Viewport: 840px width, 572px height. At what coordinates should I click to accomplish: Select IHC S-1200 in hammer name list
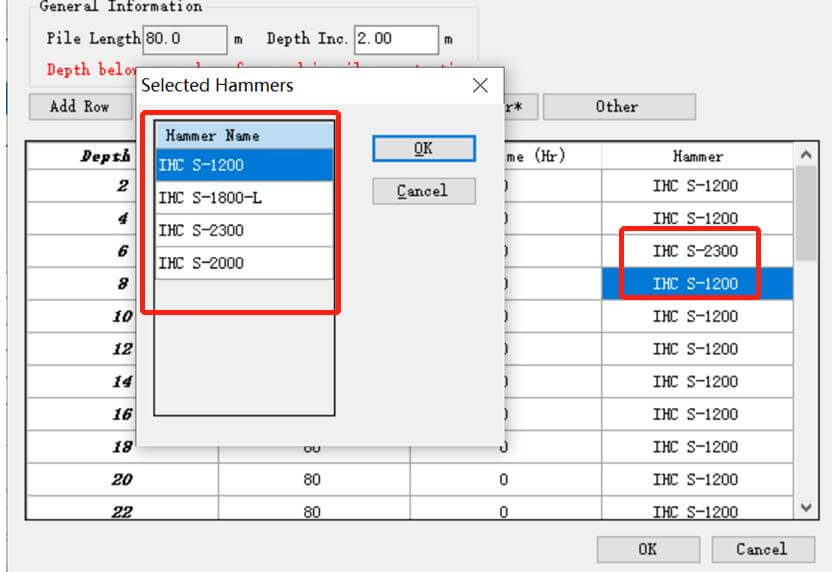click(244, 165)
